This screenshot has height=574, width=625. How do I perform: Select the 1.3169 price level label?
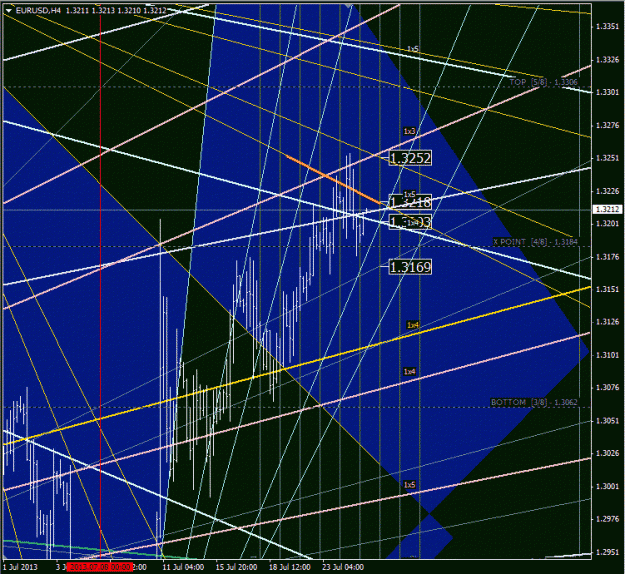tap(410, 267)
